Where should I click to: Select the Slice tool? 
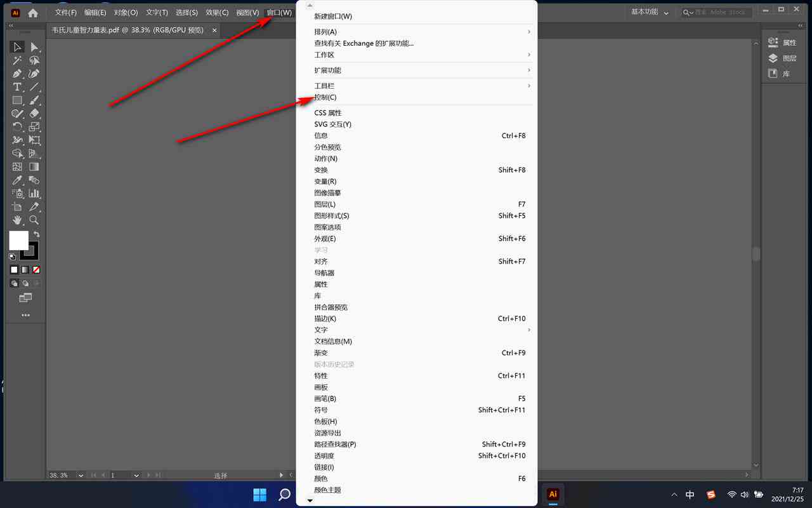[x=34, y=207]
